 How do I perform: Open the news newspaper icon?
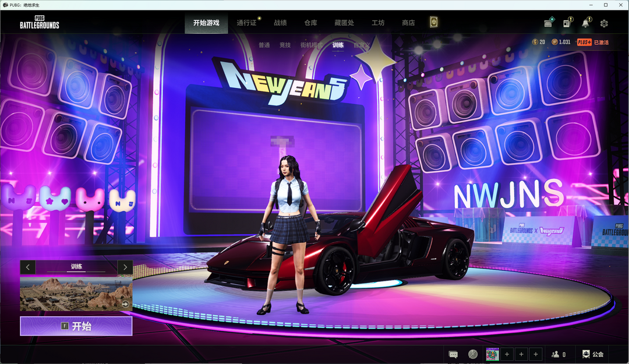pos(567,23)
